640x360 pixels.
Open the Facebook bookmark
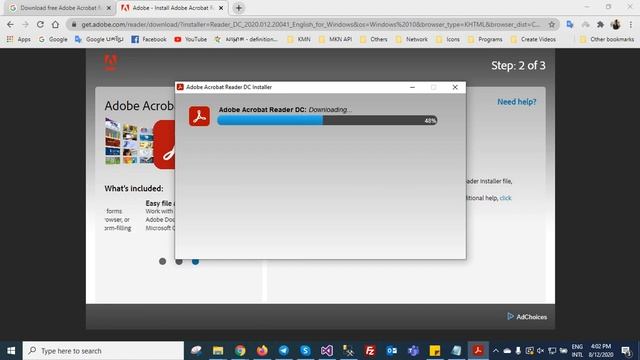click(149, 39)
